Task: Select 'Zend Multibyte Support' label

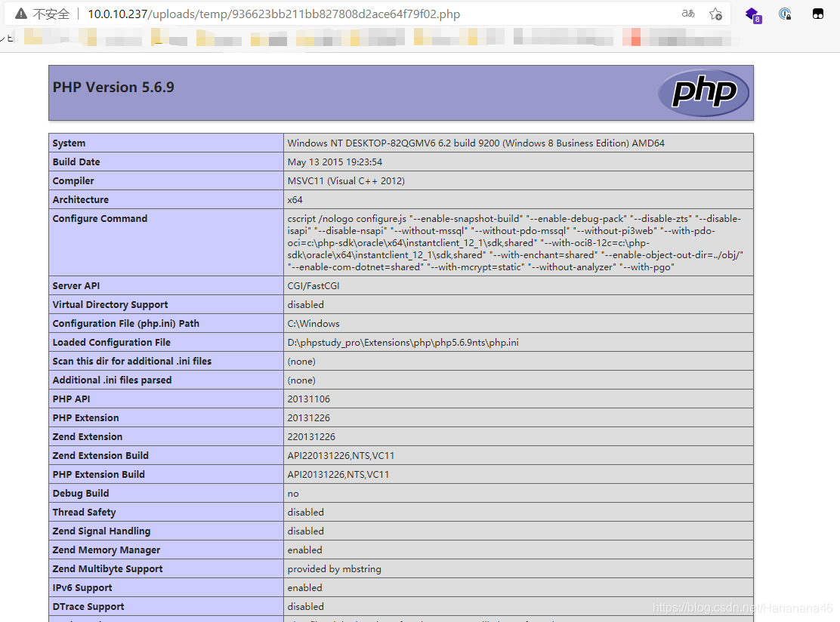Action: 108,568
